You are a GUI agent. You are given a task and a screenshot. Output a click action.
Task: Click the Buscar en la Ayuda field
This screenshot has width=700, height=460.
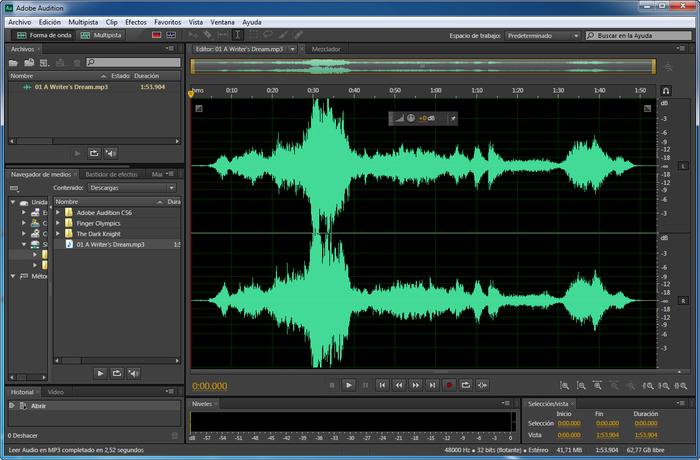click(638, 35)
